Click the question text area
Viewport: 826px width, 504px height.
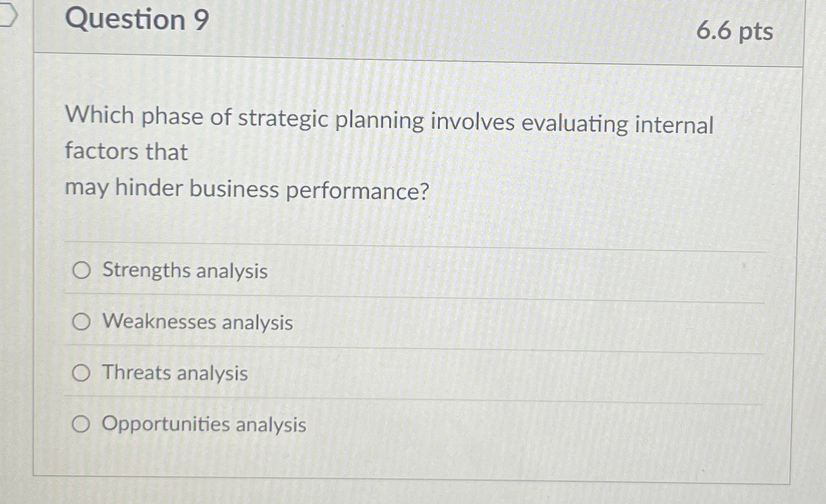coord(388,152)
